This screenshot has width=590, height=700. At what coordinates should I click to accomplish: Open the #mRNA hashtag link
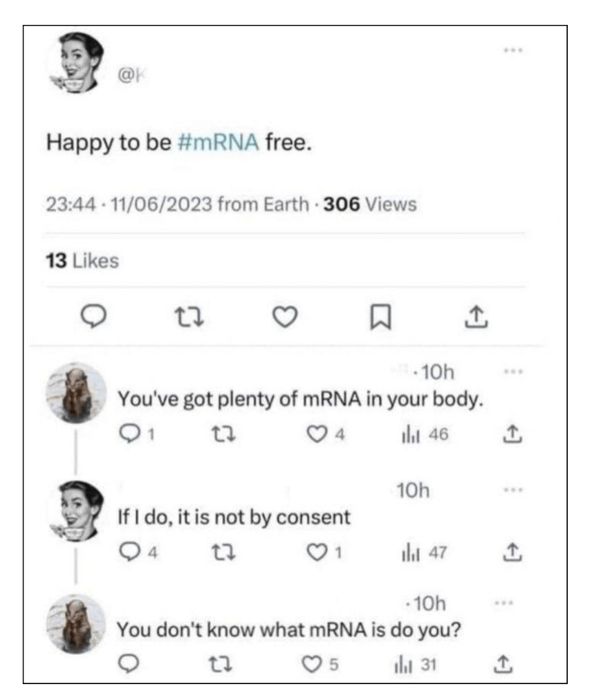[219, 142]
